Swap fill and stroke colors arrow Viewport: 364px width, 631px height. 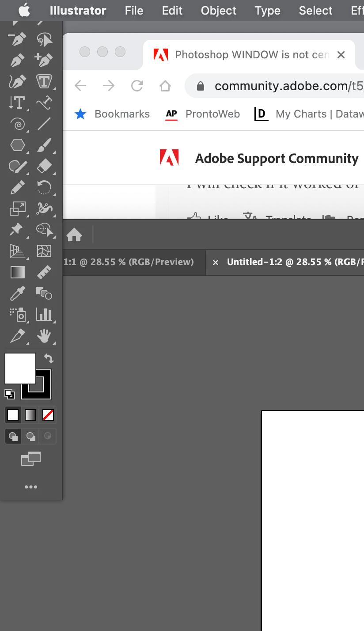point(49,358)
